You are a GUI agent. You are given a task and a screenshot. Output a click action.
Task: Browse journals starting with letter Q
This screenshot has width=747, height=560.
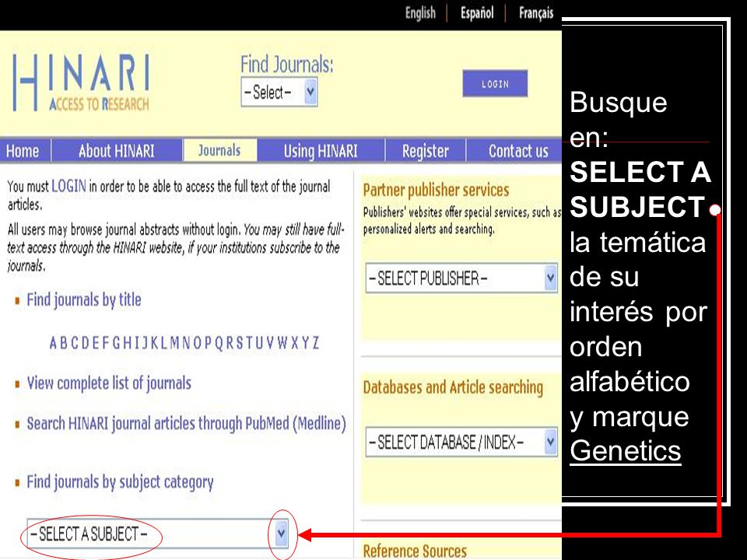tap(219, 343)
